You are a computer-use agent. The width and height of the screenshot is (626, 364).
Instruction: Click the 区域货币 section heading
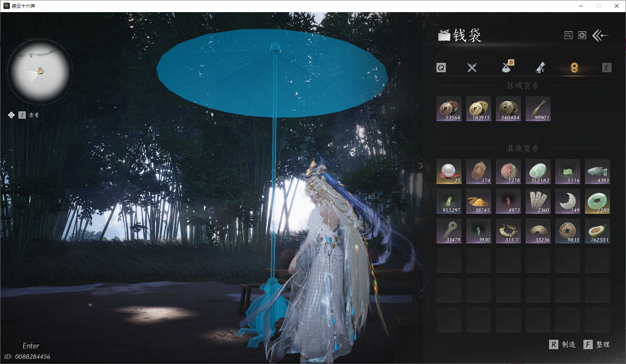522,86
